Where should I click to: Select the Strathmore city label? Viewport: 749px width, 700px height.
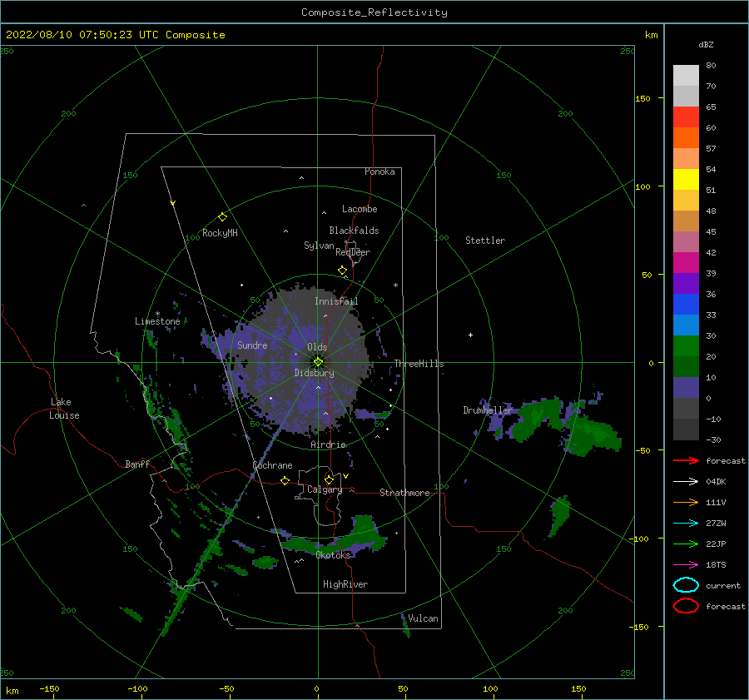404,493
